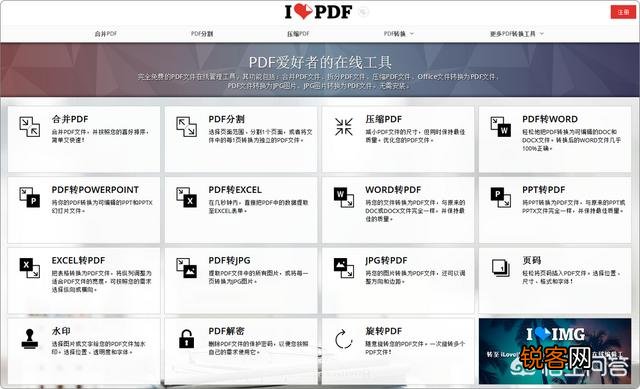The image size is (640, 389).
Task: Click the PPT转PDF card title text
Action: 544,190
